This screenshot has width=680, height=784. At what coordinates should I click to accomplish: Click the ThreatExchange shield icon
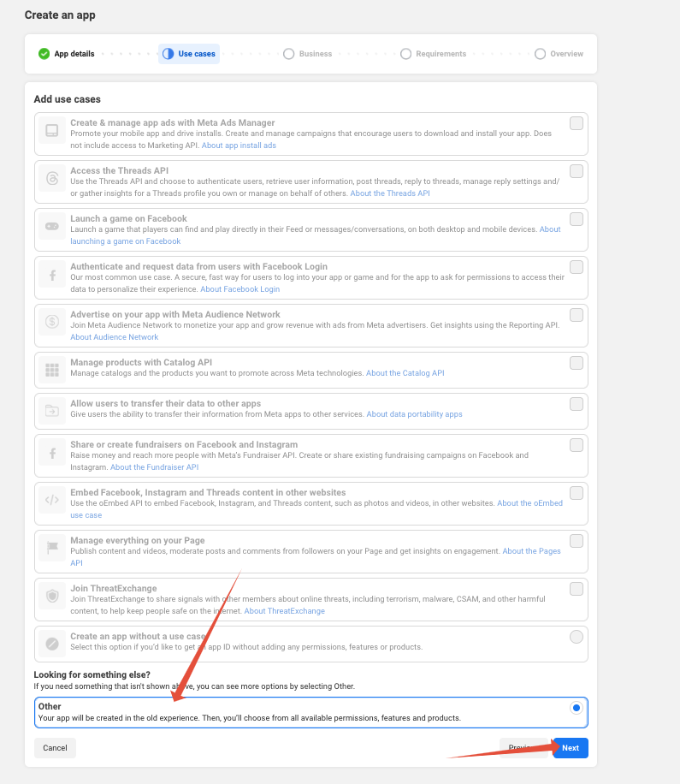pos(52,596)
